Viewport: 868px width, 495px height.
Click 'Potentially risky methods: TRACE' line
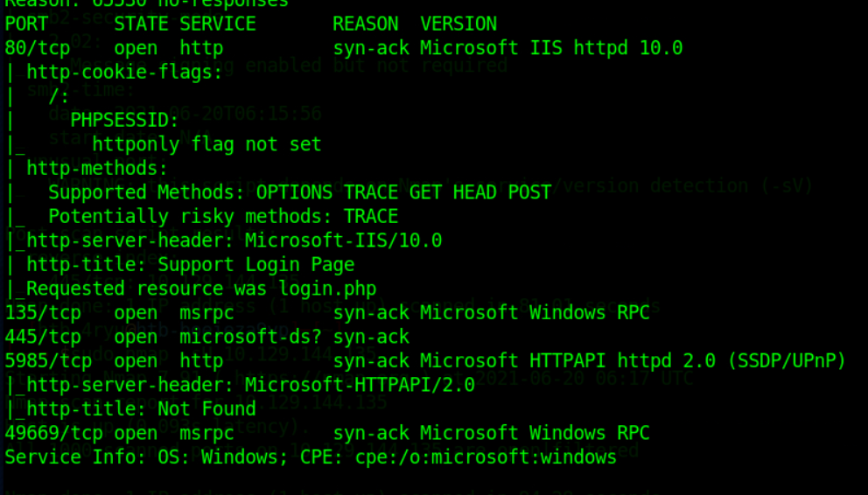[x=223, y=216]
